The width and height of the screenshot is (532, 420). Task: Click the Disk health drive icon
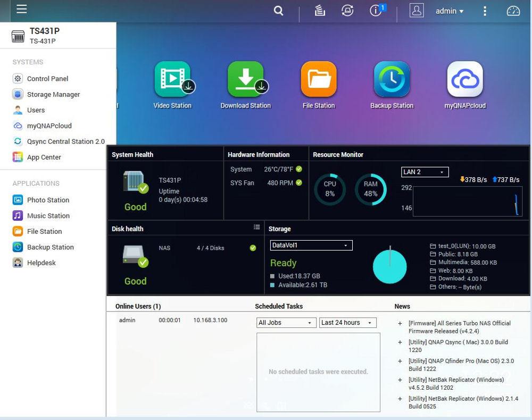[135, 257]
